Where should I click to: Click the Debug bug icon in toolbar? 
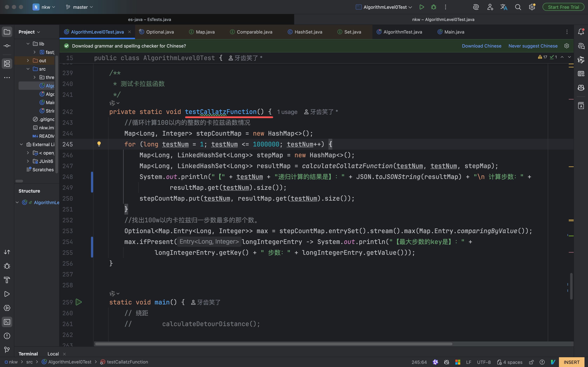[x=434, y=7]
